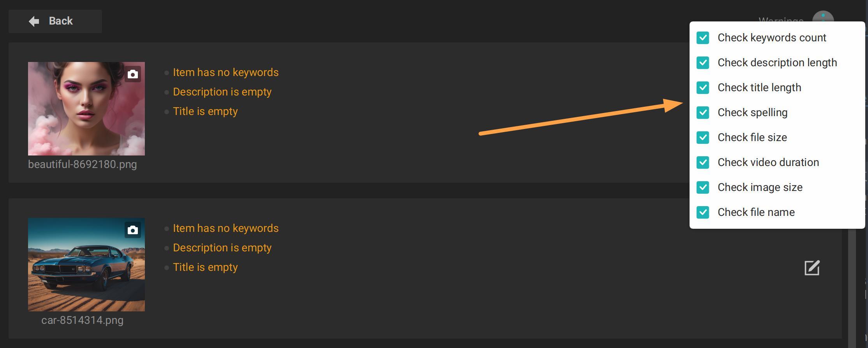Toggle the Check image size checkbox

(703, 187)
